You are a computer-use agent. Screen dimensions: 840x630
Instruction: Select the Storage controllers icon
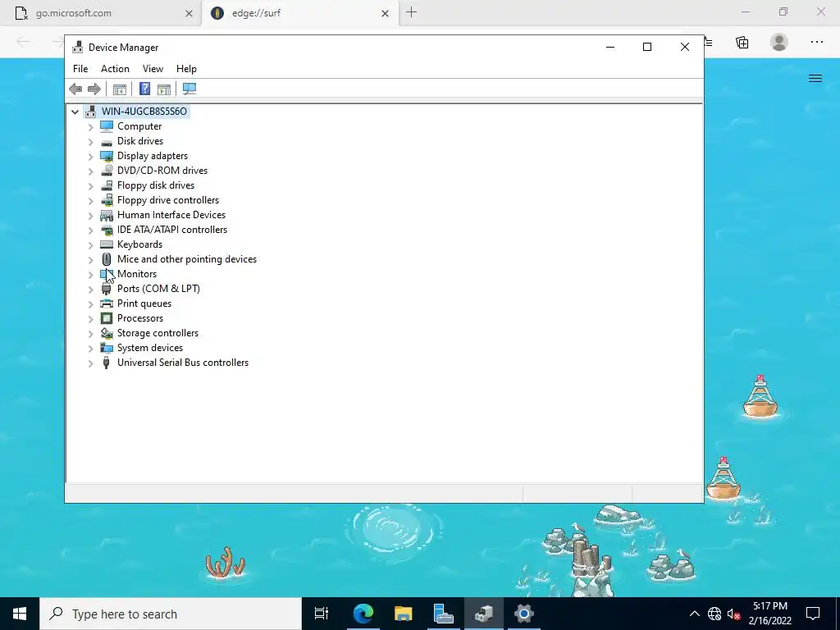coord(107,333)
